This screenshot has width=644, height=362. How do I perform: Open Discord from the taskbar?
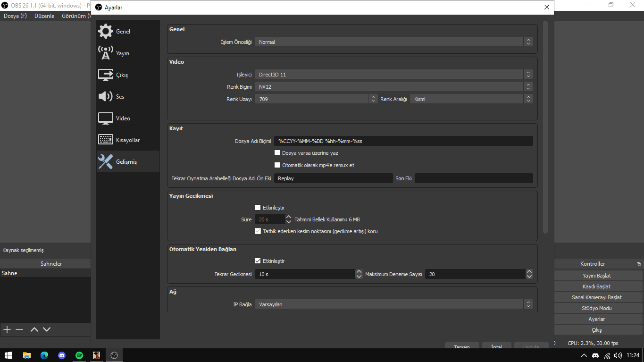pyautogui.click(x=62, y=355)
